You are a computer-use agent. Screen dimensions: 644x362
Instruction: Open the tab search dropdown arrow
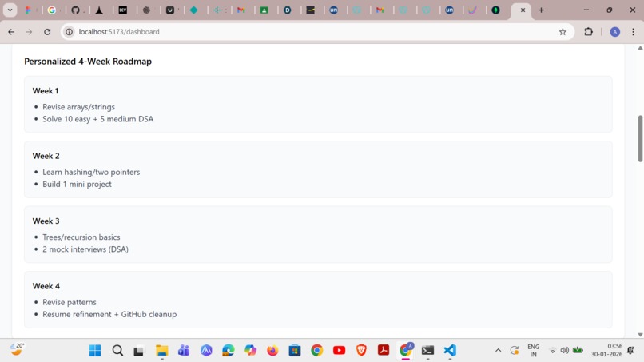(10, 10)
